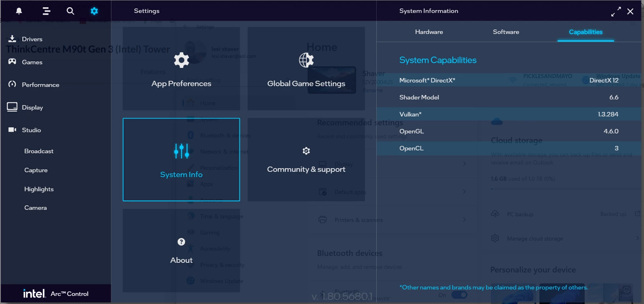Screen dimensions: 644x304
Task: Open the App Preferences tile
Action: pos(181,69)
